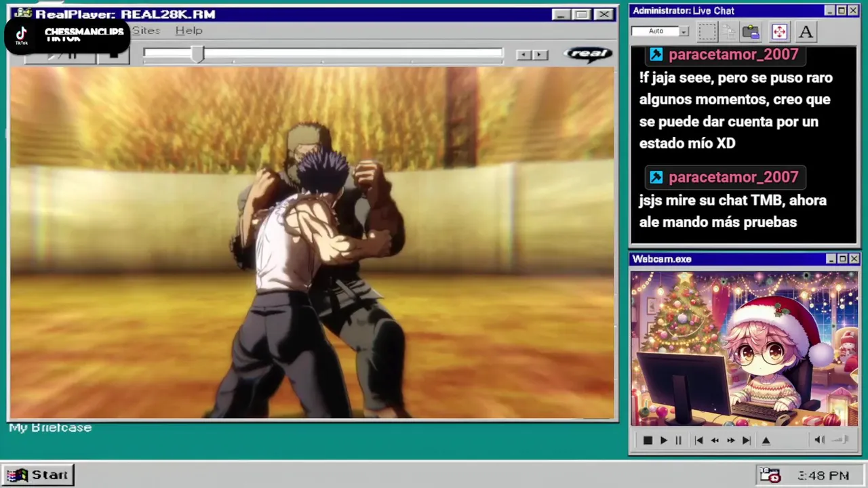
Task: Open the Start menu
Action: (37, 475)
